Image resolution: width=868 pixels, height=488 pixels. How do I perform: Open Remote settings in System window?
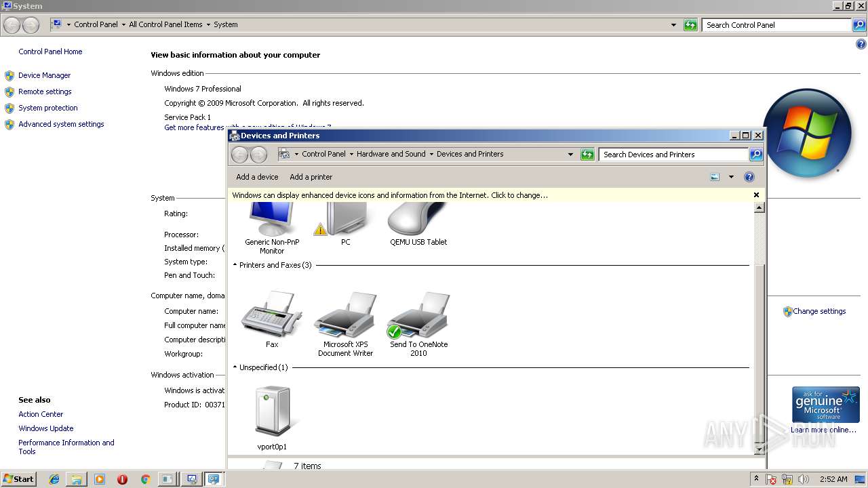(45, 91)
